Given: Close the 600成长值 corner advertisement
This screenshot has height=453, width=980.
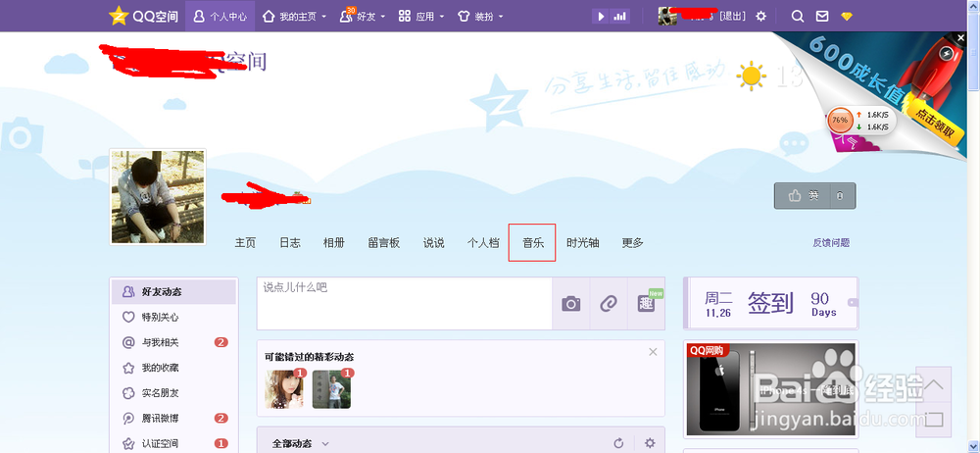Looking at the screenshot, I should pos(961,38).
